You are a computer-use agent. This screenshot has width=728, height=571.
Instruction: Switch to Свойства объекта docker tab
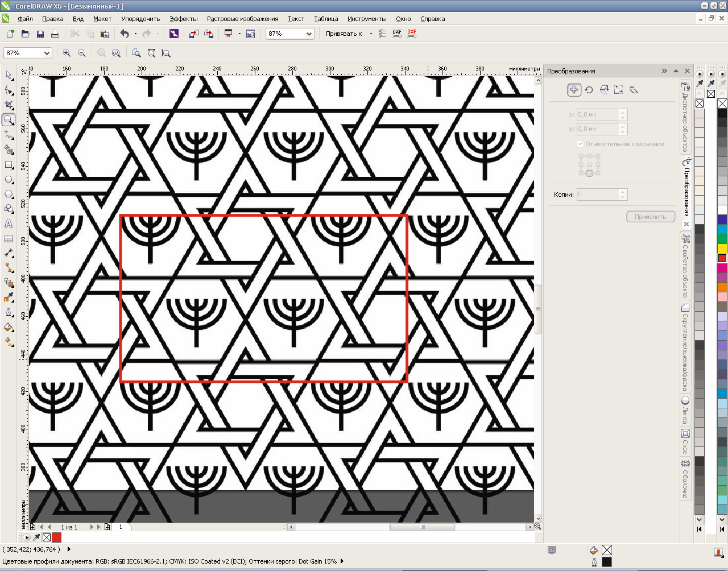coord(686,267)
